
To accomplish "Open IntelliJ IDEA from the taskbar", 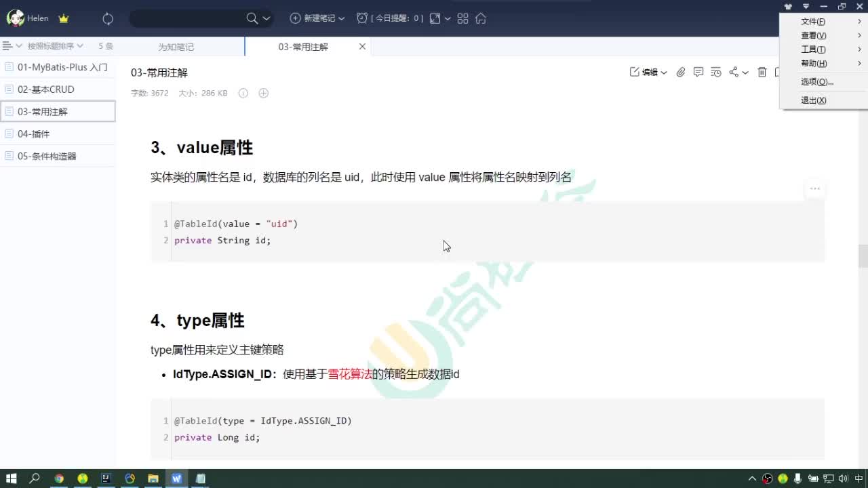I will click(106, 479).
